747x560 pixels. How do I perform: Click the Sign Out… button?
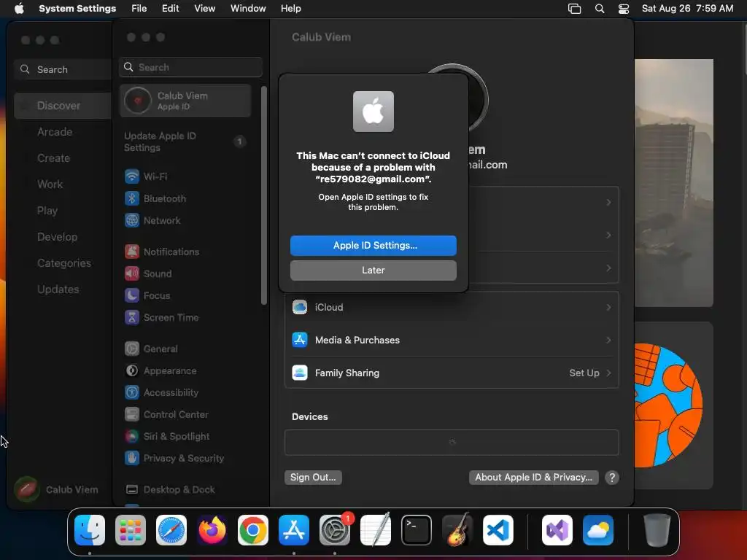(x=313, y=477)
